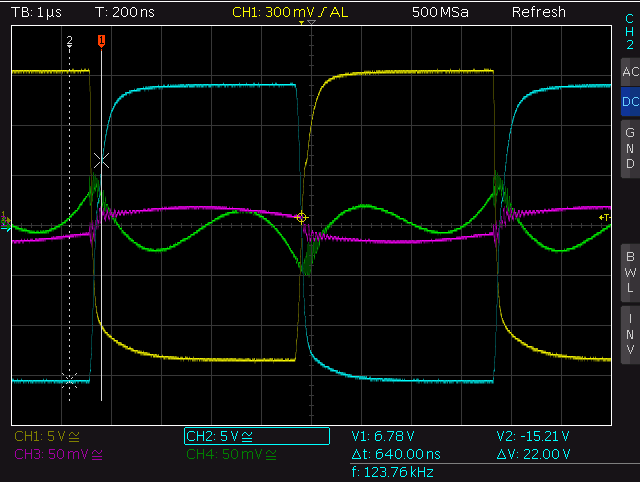Click the 500 MSa sample rate readout
640x482 pixels.
(x=440, y=12)
